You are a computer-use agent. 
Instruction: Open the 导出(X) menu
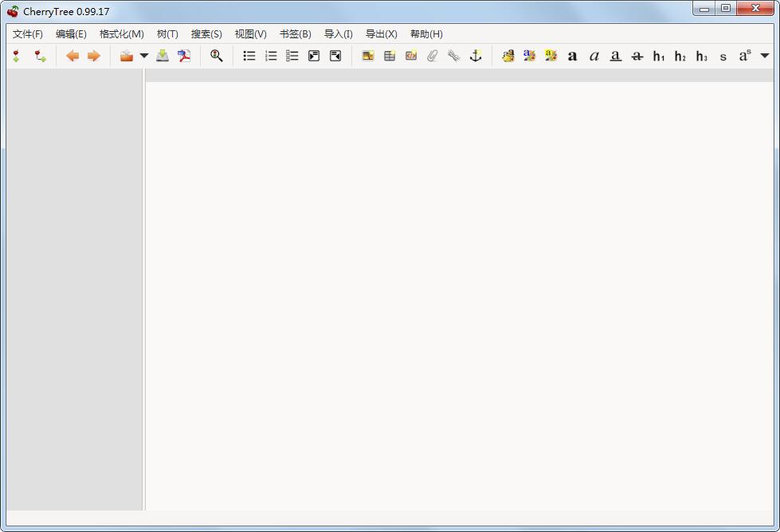(381, 34)
